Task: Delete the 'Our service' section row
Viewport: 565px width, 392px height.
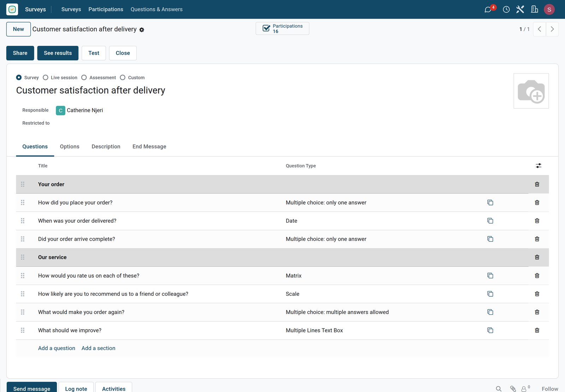Action: click(x=537, y=257)
